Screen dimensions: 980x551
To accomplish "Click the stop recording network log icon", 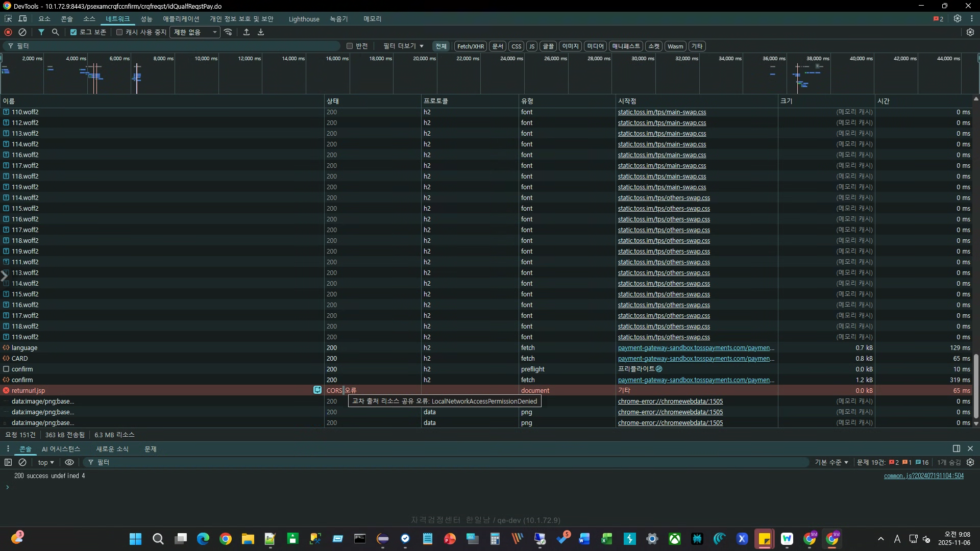I will [x=8, y=32].
